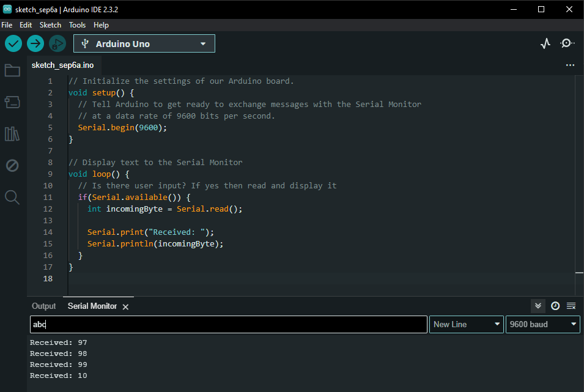584x392 pixels.
Task: Click the "Received: 97" output line
Action: tap(59, 342)
